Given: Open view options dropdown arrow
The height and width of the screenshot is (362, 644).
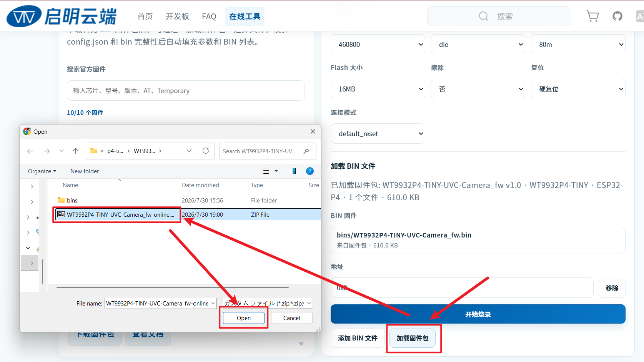Looking at the screenshot, I should pos(276,171).
